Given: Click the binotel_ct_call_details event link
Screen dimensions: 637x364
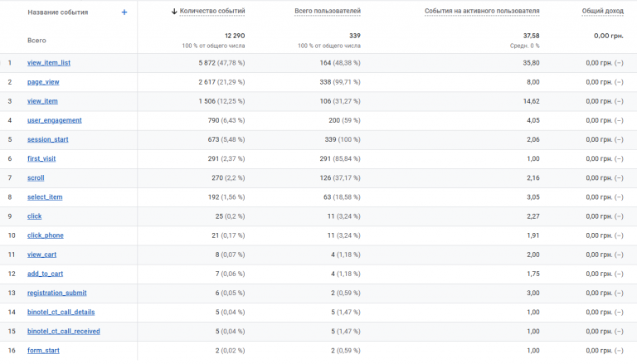Looking at the screenshot, I should (61, 312).
